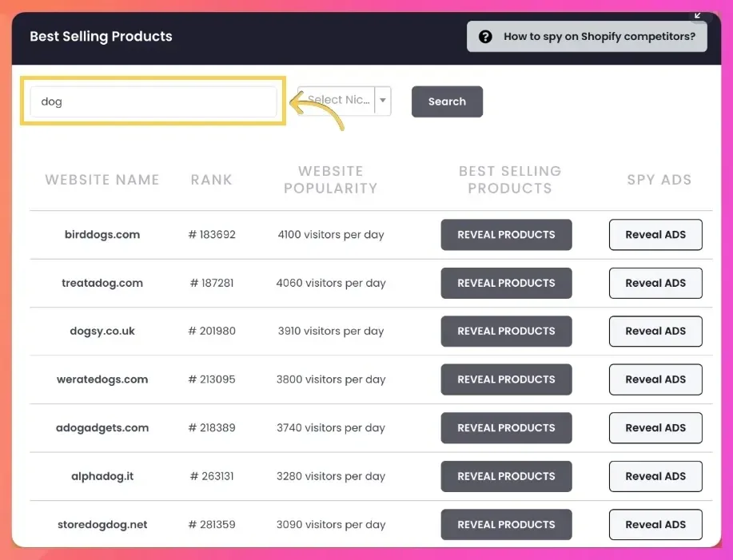Reveal products for weratedogs.com
The image size is (733, 560).
pos(506,379)
